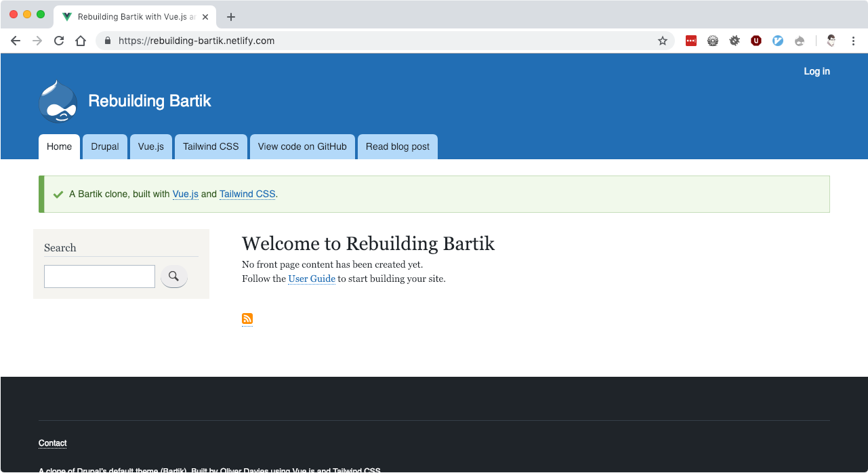Viewport: 868px width, 473px height.
Task: Open the Chrome user profile avatar
Action: pos(831,41)
